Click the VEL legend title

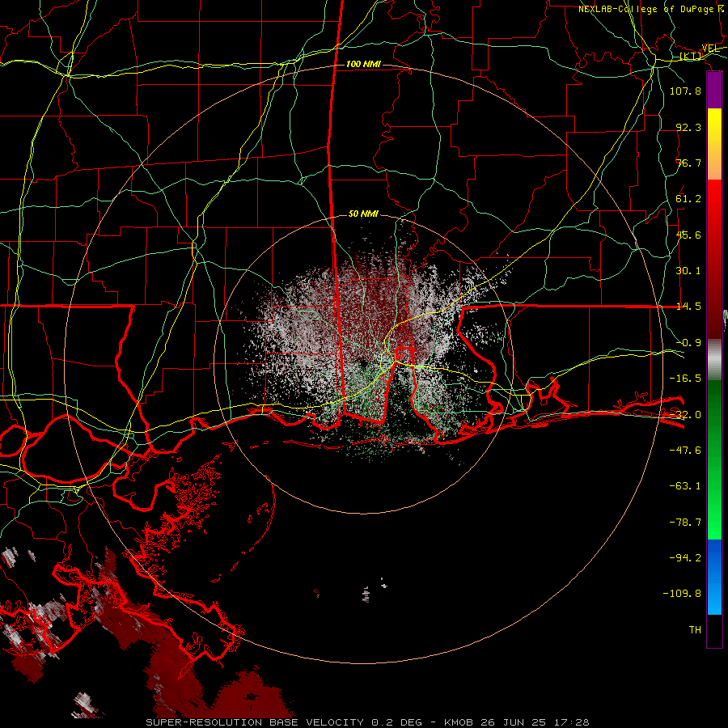pyautogui.click(x=711, y=49)
